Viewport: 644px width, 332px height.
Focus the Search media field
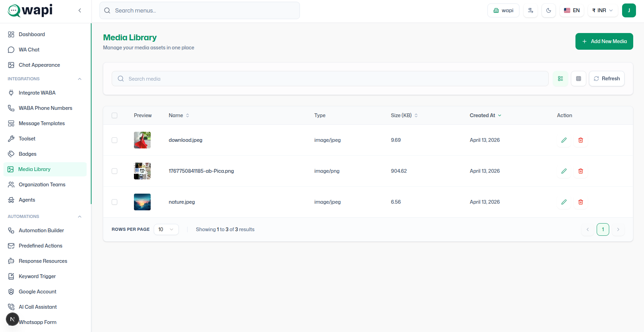(330, 79)
